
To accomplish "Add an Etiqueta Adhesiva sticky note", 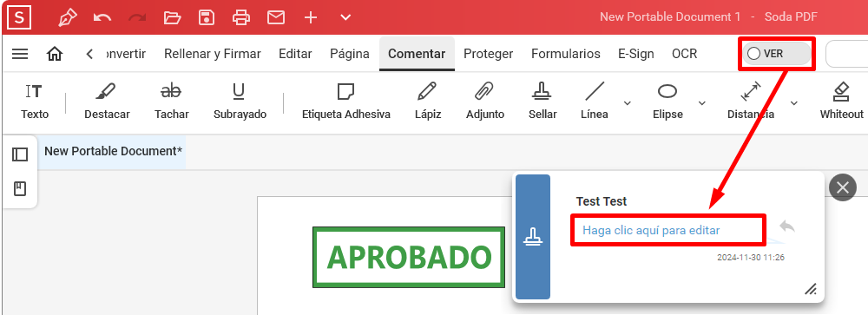I will pyautogui.click(x=346, y=102).
